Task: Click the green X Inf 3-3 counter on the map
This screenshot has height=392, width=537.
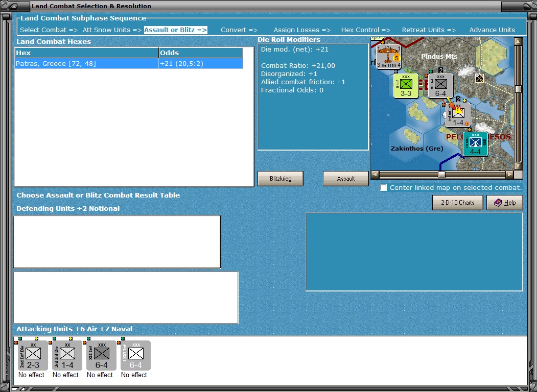Action: tap(406, 86)
